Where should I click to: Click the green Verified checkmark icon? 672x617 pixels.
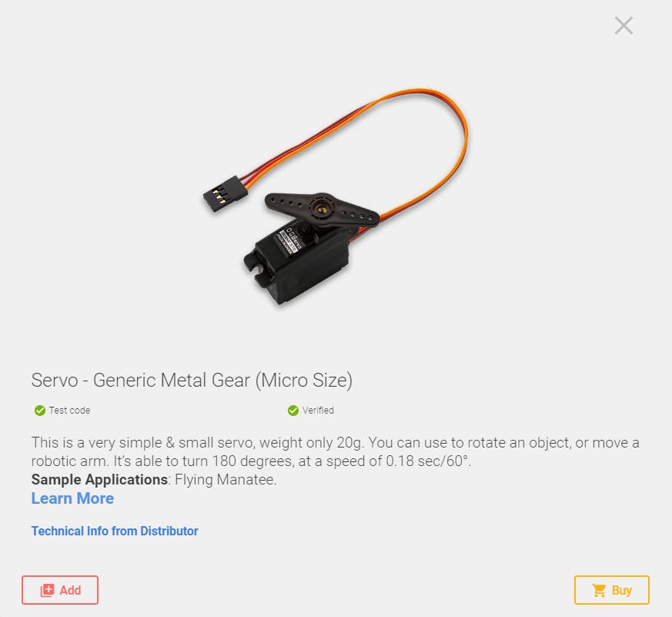(293, 411)
